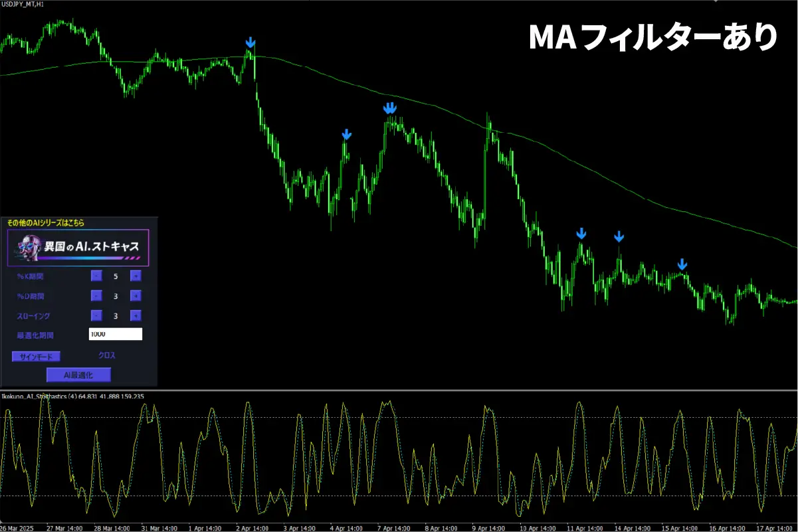Run the AI最適化 button
This screenshot has width=798, height=532.
pos(78,375)
